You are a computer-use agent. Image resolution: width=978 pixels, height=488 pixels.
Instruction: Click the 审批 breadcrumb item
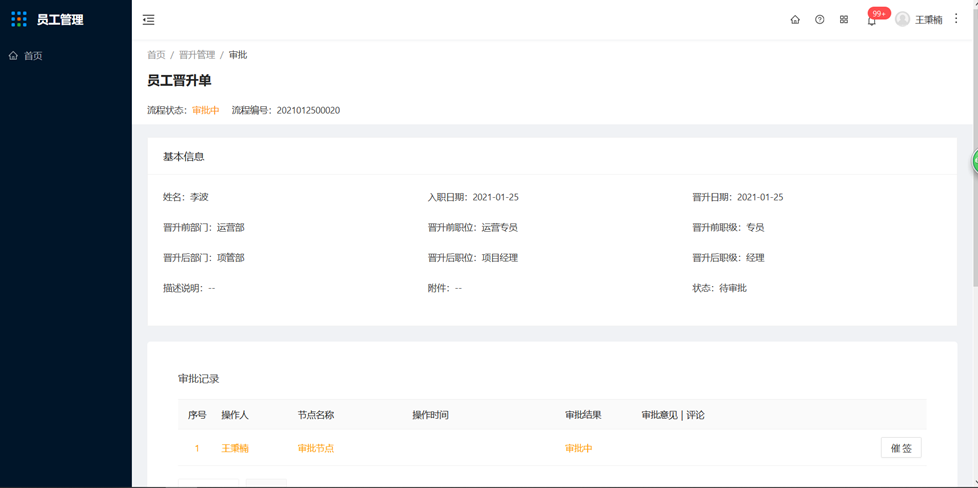(238, 55)
